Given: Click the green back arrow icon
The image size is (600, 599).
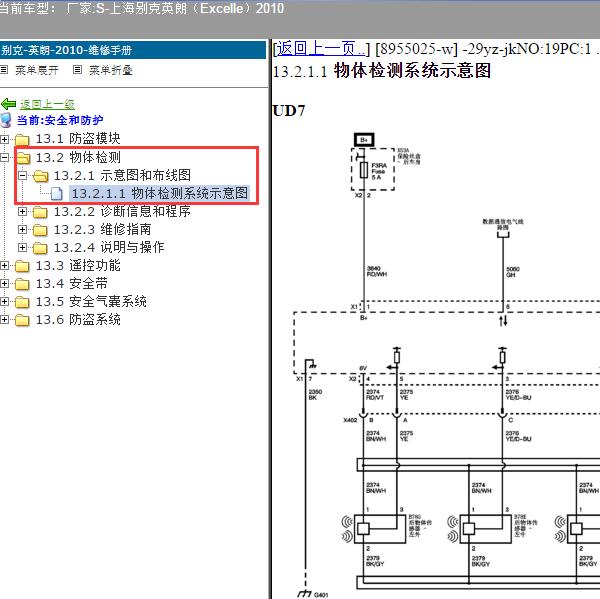Looking at the screenshot, I should point(8,104).
